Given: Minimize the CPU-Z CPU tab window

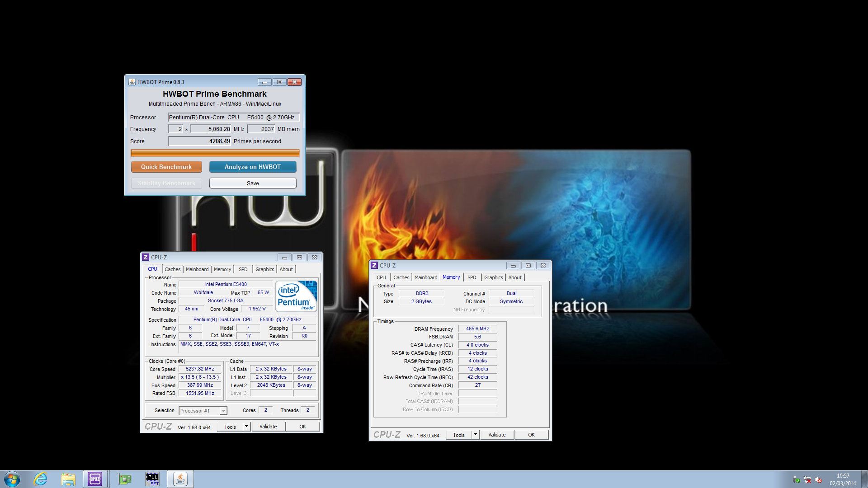Looking at the screenshot, I should [x=284, y=258].
